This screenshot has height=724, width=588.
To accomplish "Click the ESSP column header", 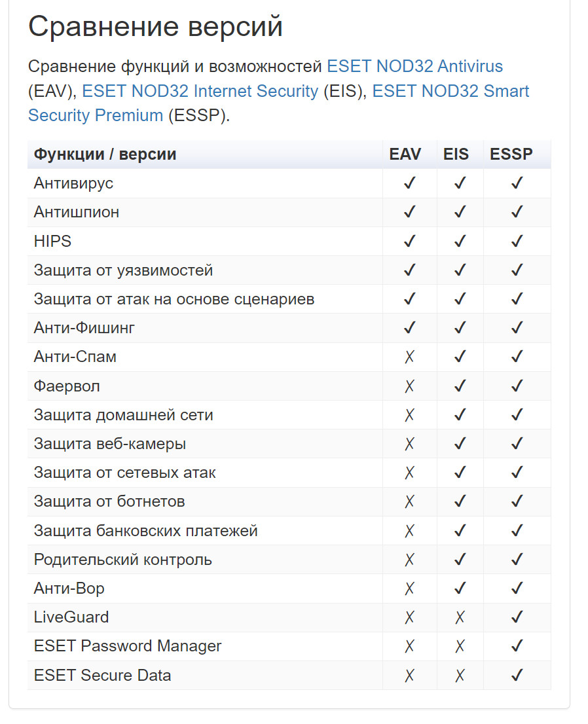I will pyautogui.click(x=511, y=154).
